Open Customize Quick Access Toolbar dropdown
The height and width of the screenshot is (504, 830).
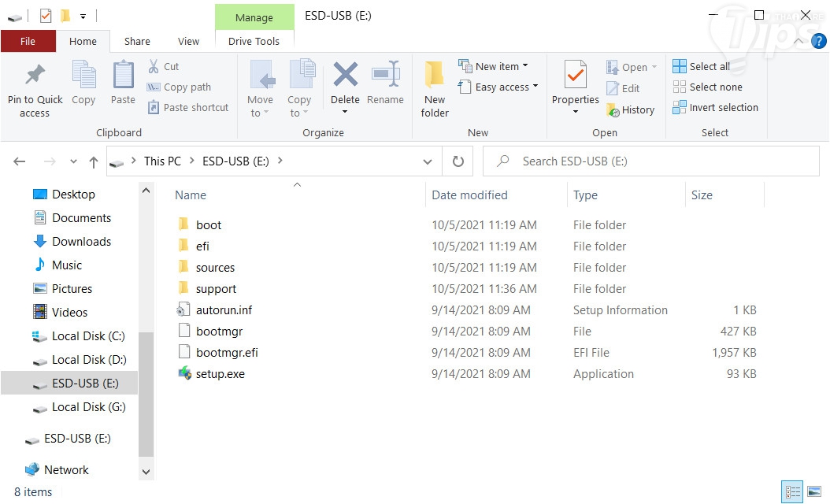(x=83, y=17)
